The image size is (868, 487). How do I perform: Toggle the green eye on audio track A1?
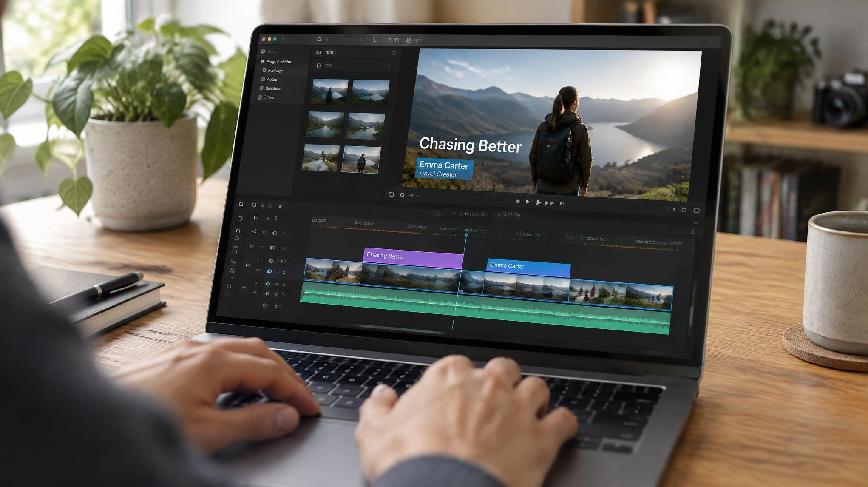click(267, 284)
